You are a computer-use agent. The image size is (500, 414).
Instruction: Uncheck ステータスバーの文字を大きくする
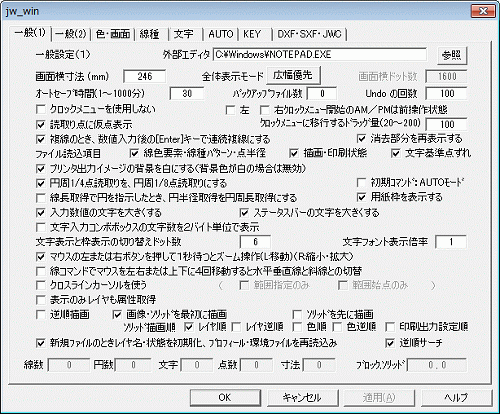(244, 212)
